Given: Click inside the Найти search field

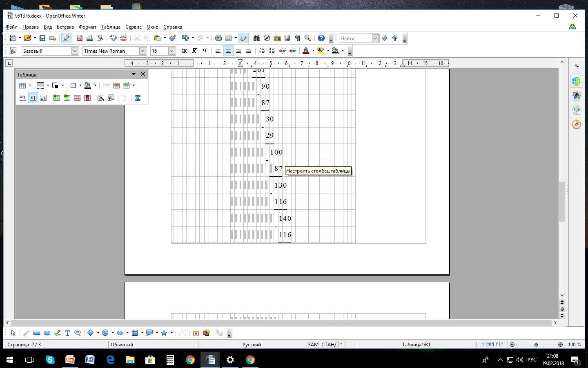Looking at the screenshot, I should [x=355, y=38].
